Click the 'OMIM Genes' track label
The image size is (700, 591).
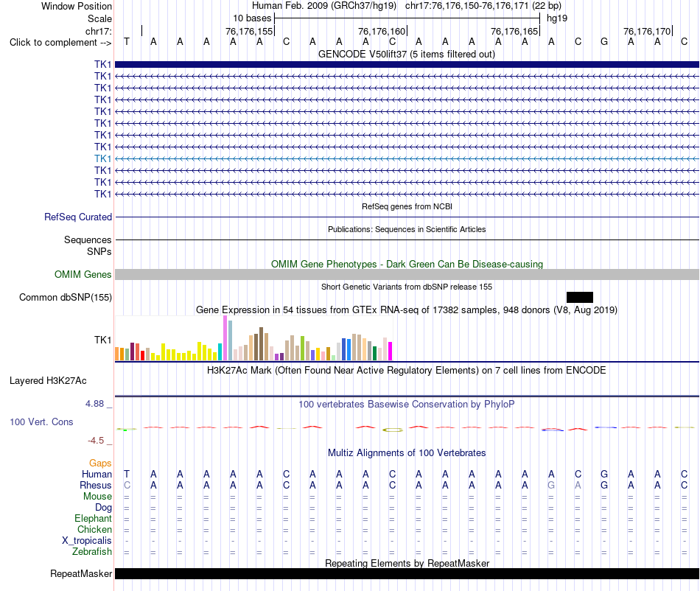pos(83,275)
